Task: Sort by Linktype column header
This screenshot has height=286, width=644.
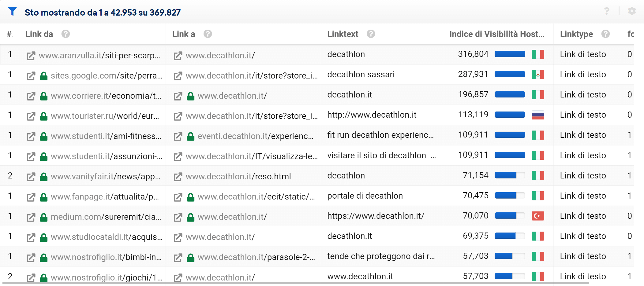Action: [576, 34]
